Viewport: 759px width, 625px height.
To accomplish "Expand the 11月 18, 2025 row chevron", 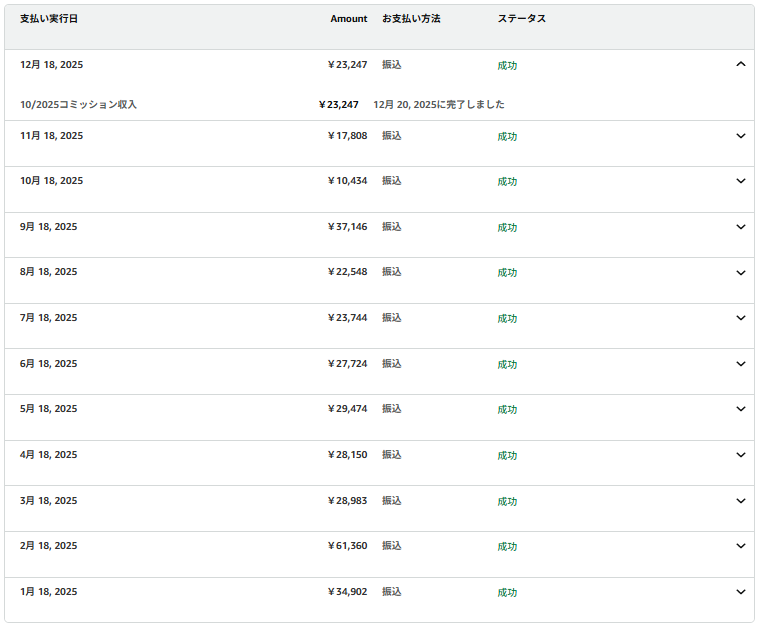I will pos(740,136).
